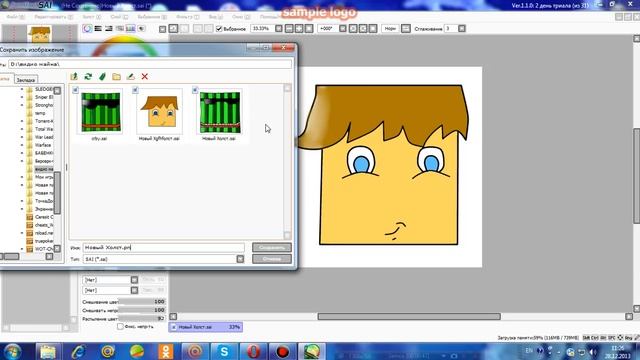Open the second [Нет] texture dropdown
Image resolution: width=640 pixels, height=360 pixels.
click(x=134, y=290)
